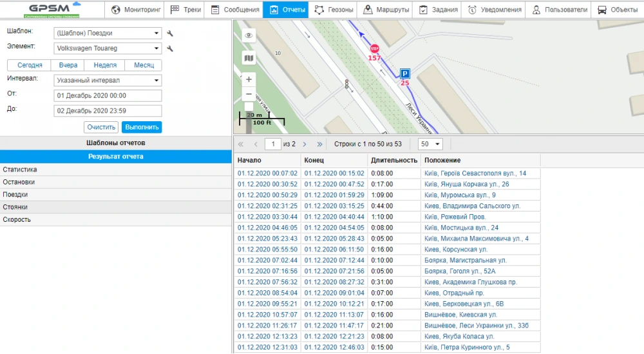Open the map layers icon
This screenshot has height=354, width=644.
[249, 58]
